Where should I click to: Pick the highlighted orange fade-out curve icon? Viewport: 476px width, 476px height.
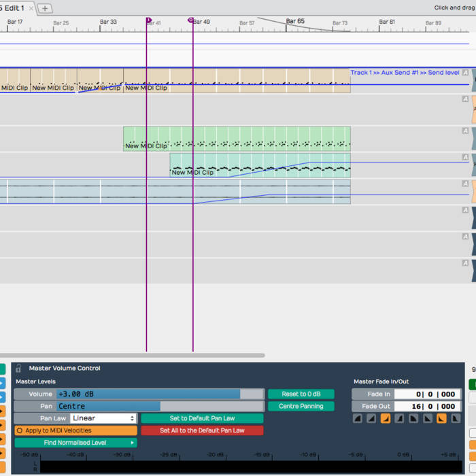(x=440, y=419)
